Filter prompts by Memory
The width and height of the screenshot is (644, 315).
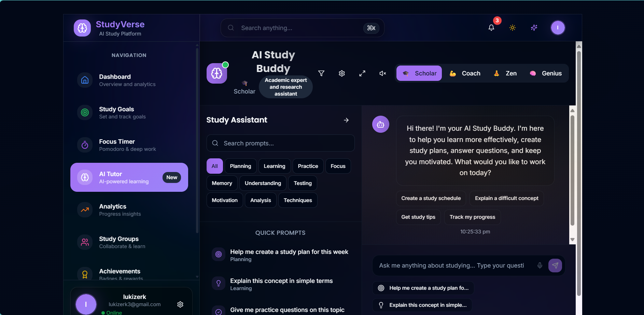point(222,183)
